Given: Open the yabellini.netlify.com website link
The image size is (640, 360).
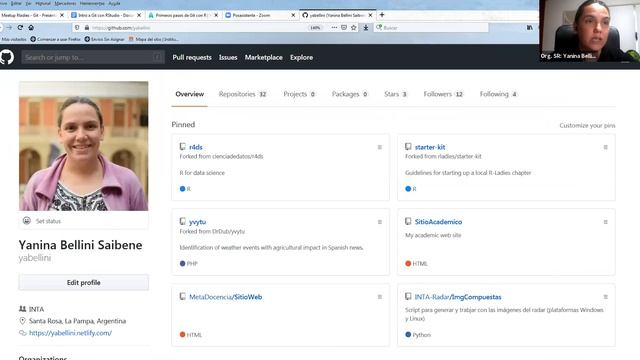Looking at the screenshot, I should tap(70, 333).
